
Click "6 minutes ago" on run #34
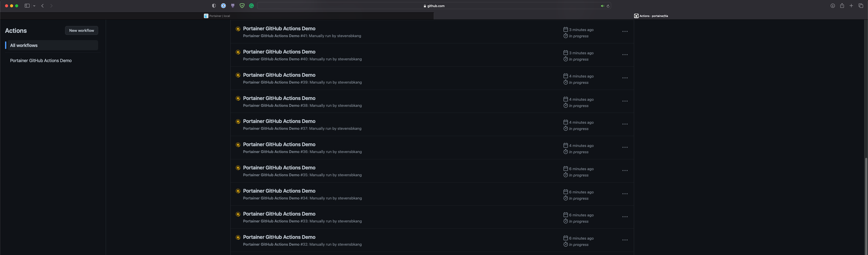(x=581, y=192)
